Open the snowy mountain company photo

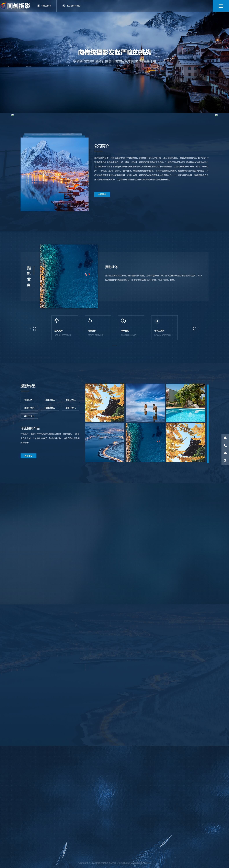[x=55, y=174]
